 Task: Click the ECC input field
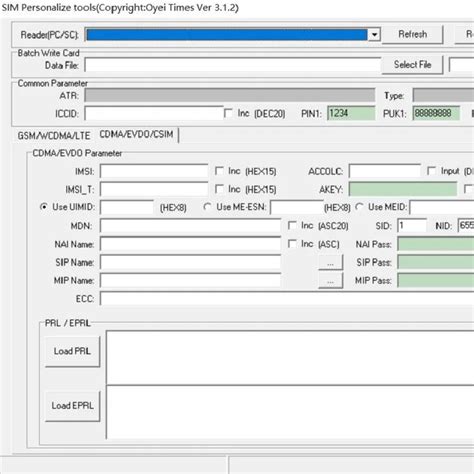click(x=287, y=299)
